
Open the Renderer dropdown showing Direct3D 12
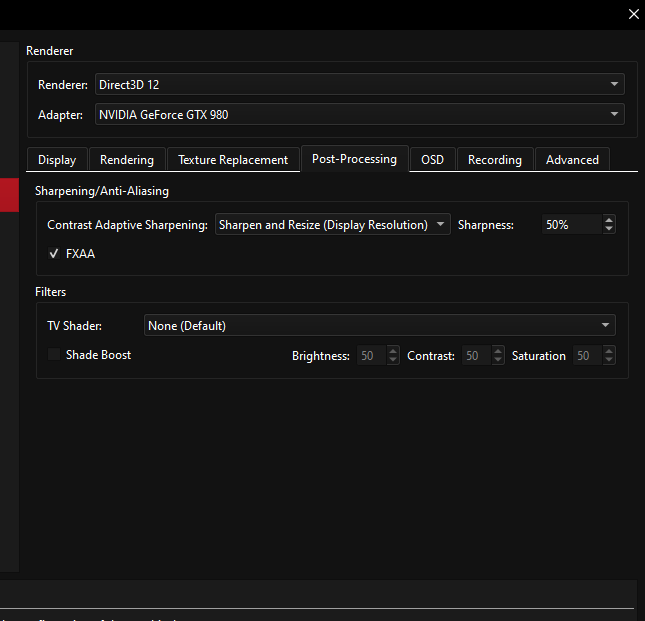[x=360, y=84]
